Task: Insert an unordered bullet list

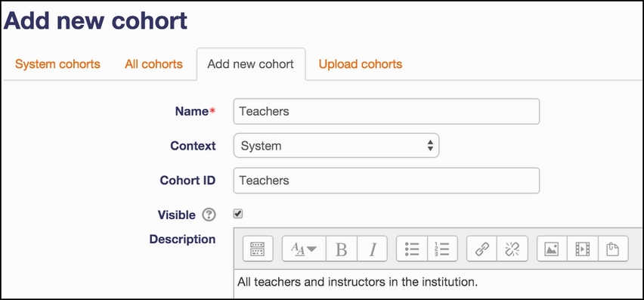Action: [412, 249]
